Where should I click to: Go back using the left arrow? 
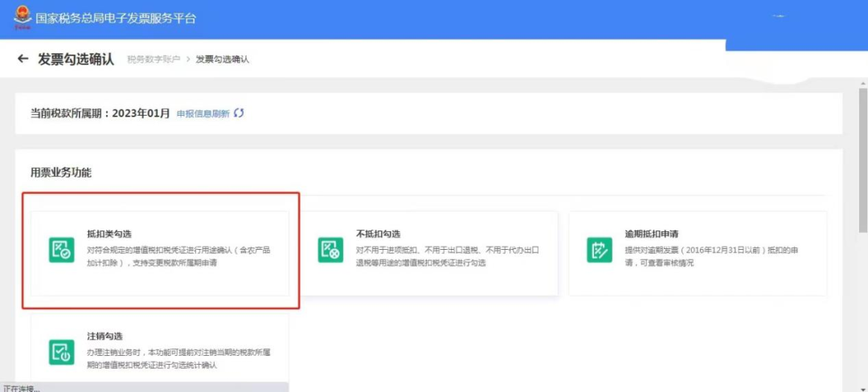23,59
